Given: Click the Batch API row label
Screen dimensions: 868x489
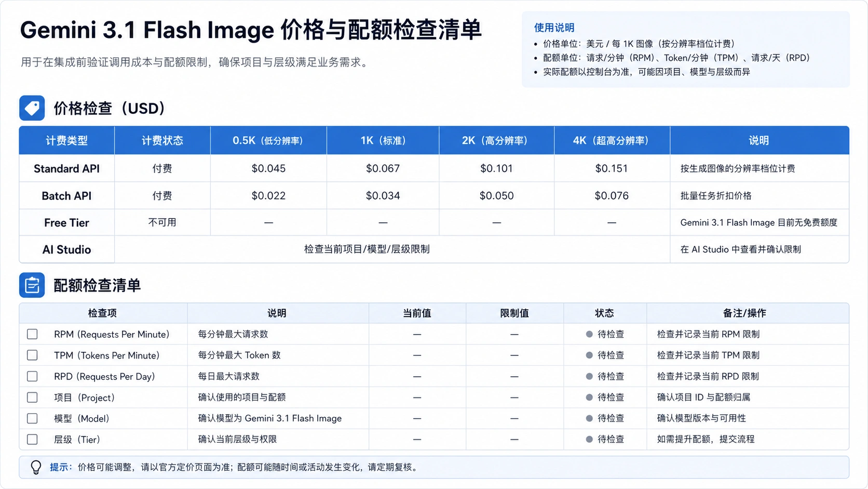Looking at the screenshot, I should [x=66, y=196].
